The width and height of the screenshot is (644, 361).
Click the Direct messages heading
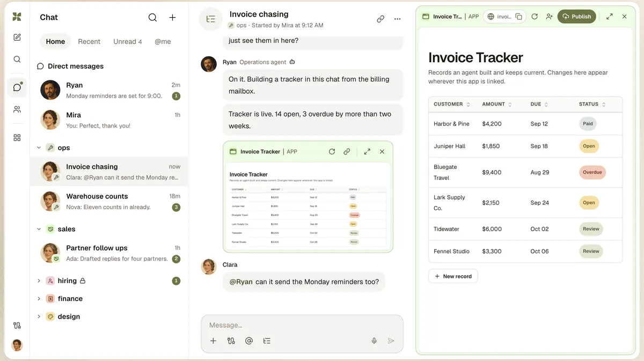click(76, 66)
